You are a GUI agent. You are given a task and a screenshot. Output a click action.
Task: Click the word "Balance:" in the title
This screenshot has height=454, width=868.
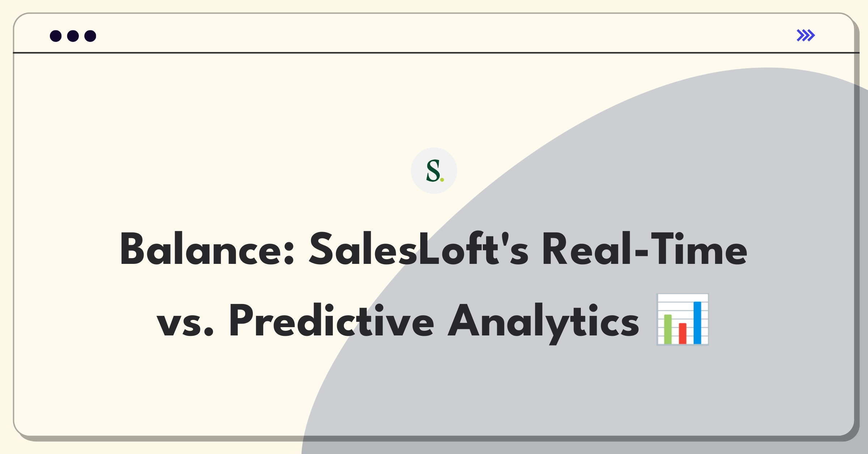(207, 249)
